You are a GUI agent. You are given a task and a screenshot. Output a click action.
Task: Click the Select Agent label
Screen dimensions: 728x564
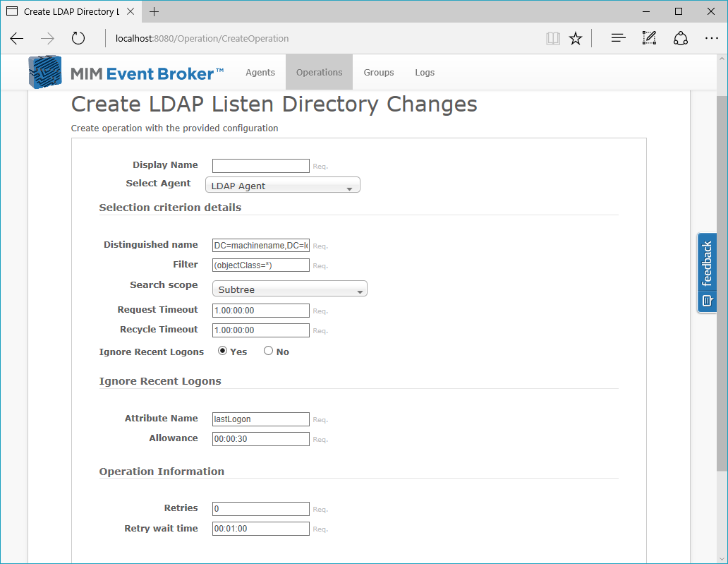point(158,184)
